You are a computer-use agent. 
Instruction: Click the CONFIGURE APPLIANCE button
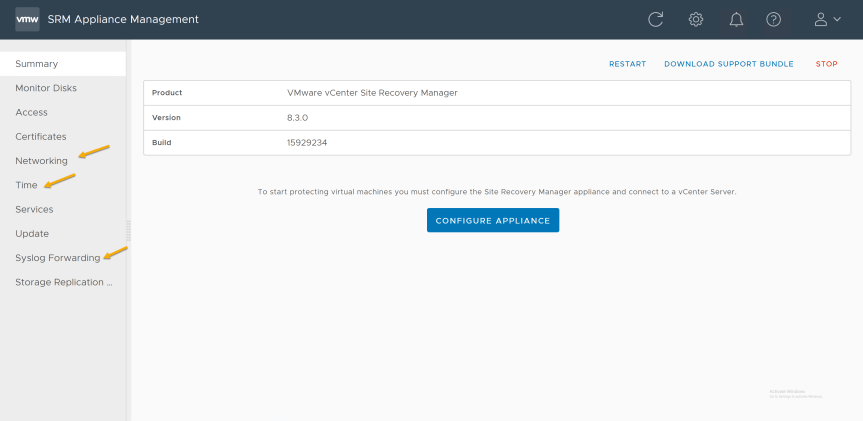[x=493, y=220]
